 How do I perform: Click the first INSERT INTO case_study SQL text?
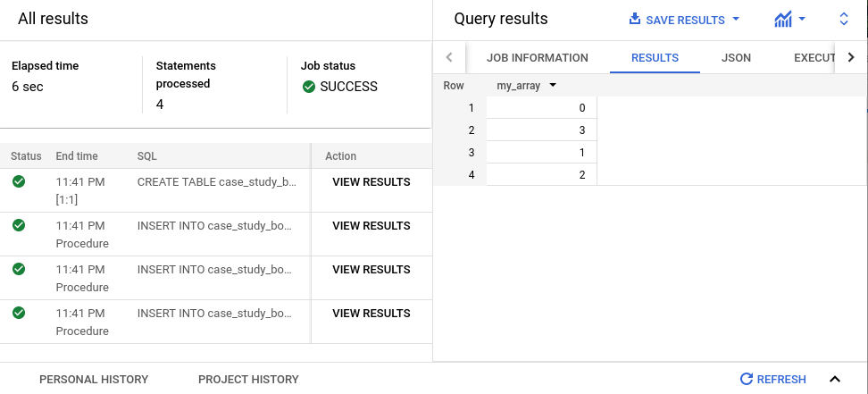pyautogui.click(x=214, y=226)
